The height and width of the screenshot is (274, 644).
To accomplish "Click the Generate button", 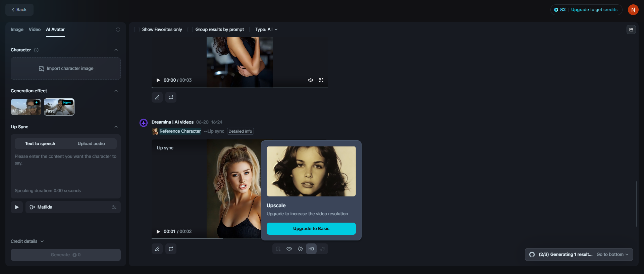I will 66,255.
